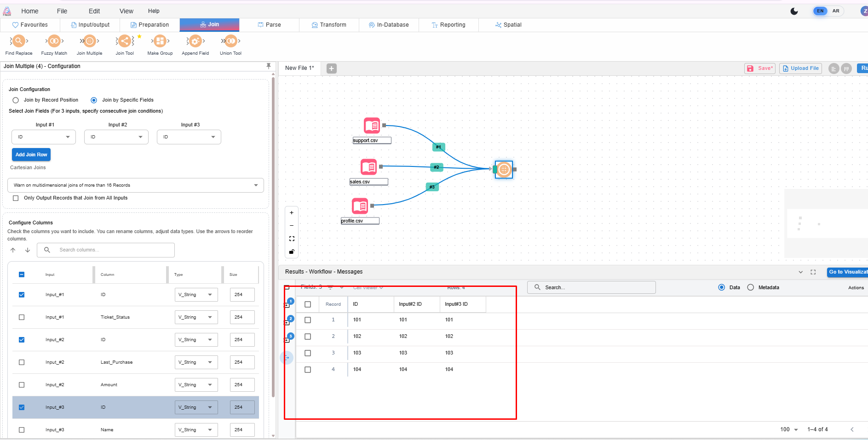Click the Add Join Row button
The width and height of the screenshot is (868, 440).
point(31,155)
